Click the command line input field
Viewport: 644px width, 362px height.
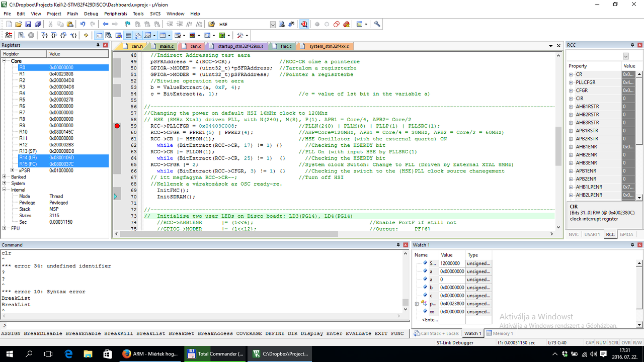click(x=201, y=325)
